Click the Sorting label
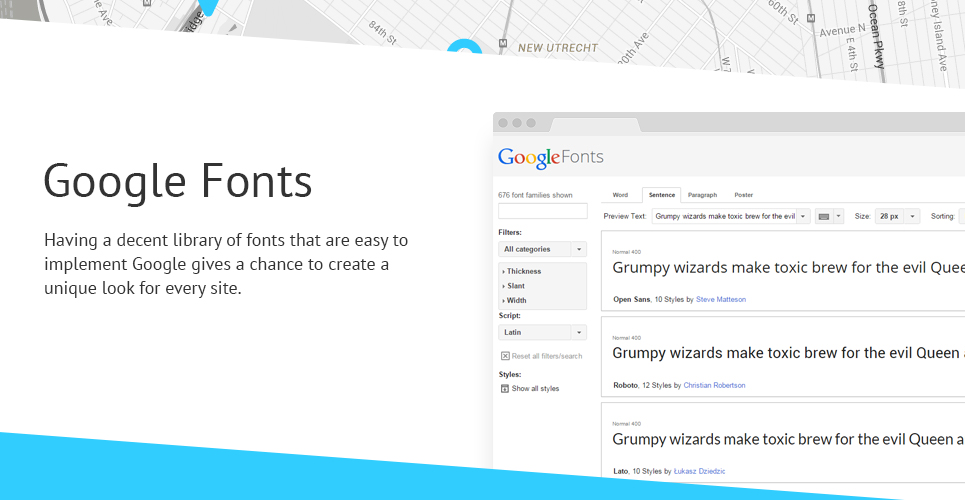 coord(942,217)
